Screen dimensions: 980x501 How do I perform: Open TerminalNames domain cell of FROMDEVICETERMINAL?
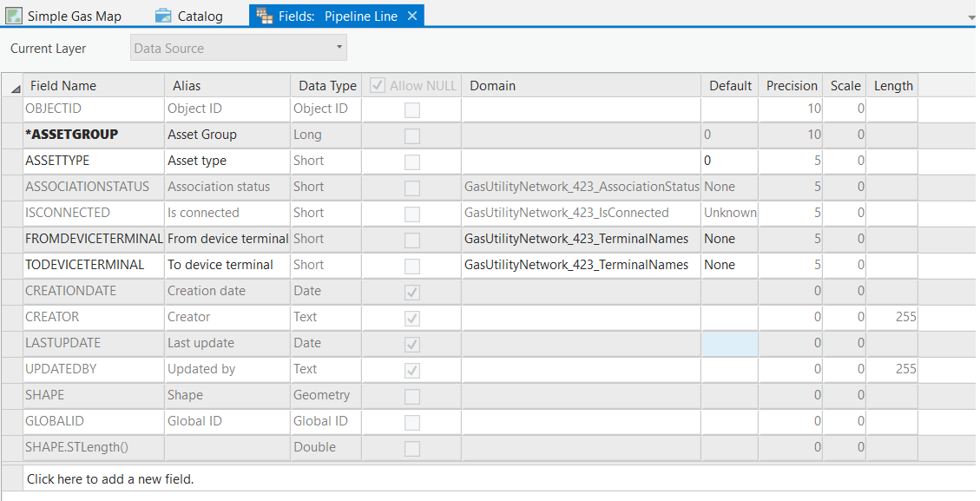pyautogui.click(x=582, y=239)
